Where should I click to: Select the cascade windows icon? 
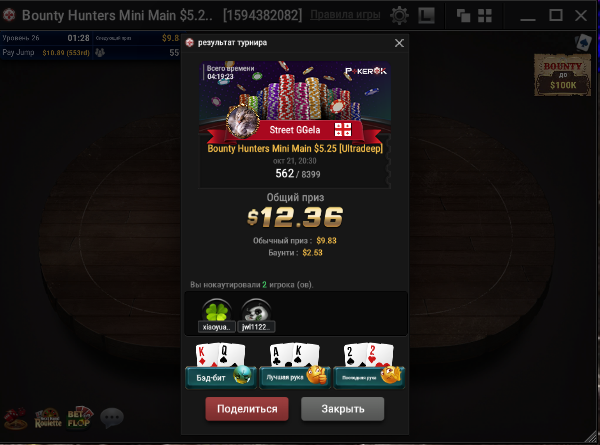(x=463, y=16)
